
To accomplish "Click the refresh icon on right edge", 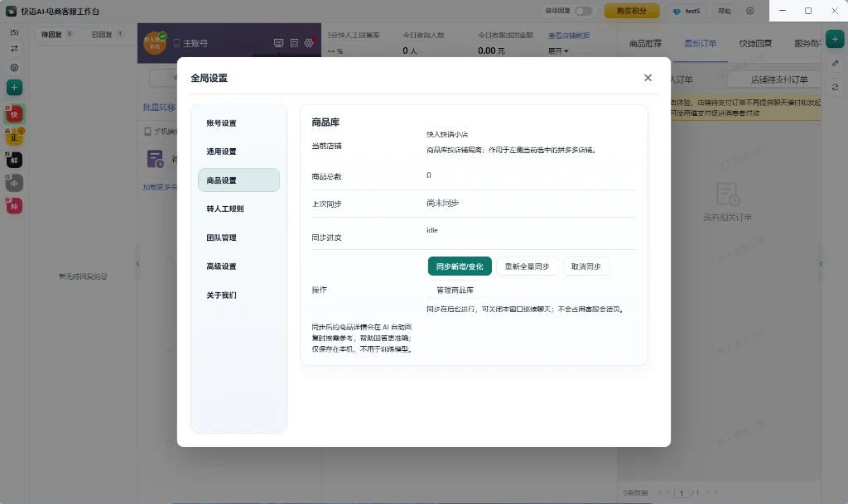I will [835, 87].
